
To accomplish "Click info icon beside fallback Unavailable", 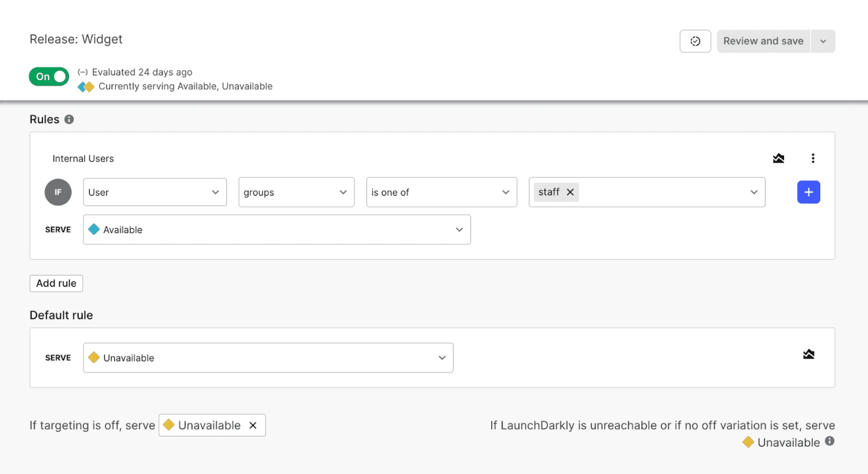I will click(x=829, y=441).
